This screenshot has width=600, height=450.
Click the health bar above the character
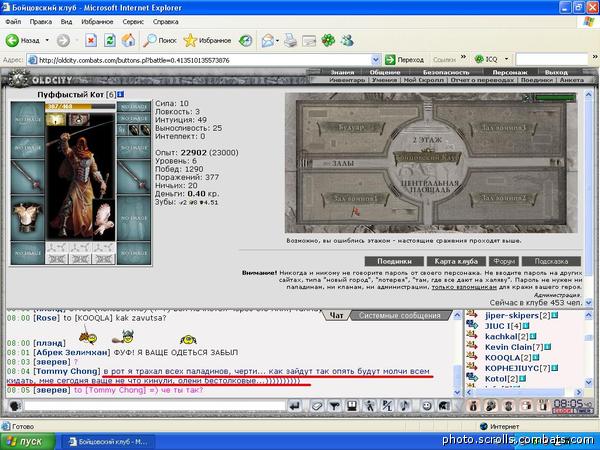[80, 106]
